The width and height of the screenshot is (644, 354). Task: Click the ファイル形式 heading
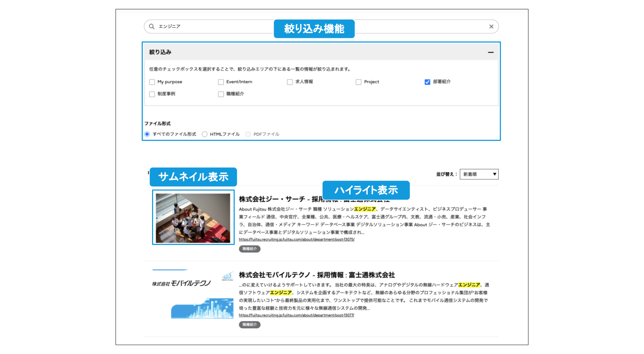pos(157,123)
